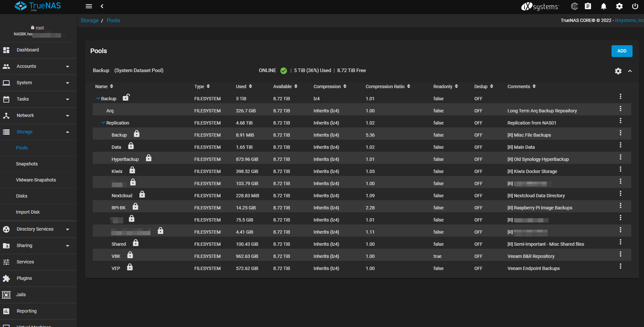Open actions menu for Data row
Viewport: 644px width, 327px height.
coord(620,145)
